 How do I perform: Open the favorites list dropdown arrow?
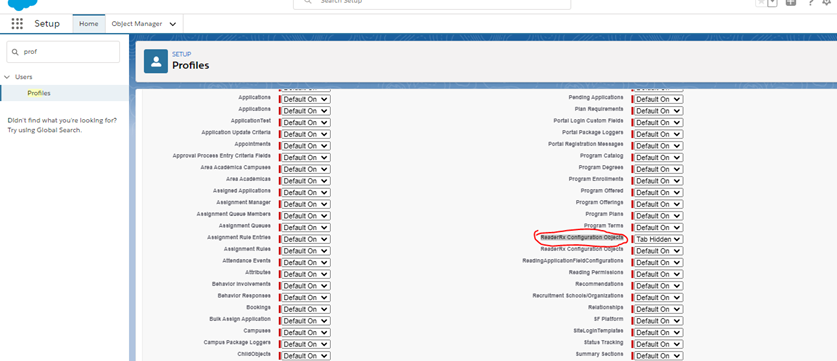(x=772, y=3)
